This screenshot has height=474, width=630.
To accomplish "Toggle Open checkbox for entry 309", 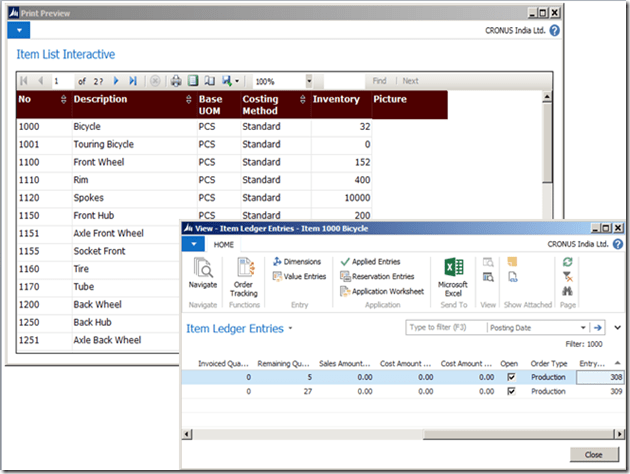I will tap(513, 393).
